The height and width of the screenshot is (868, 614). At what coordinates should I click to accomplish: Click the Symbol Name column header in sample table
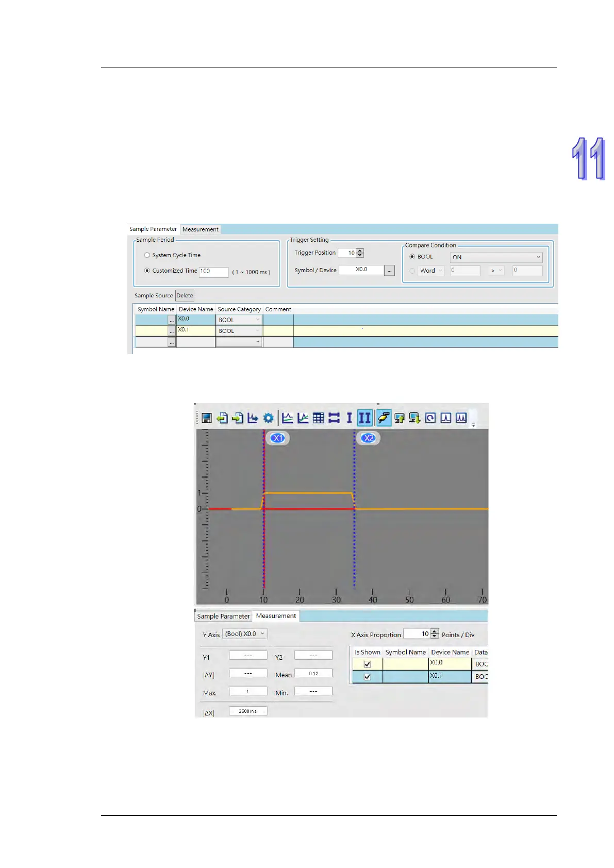click(x=156, y=309)
